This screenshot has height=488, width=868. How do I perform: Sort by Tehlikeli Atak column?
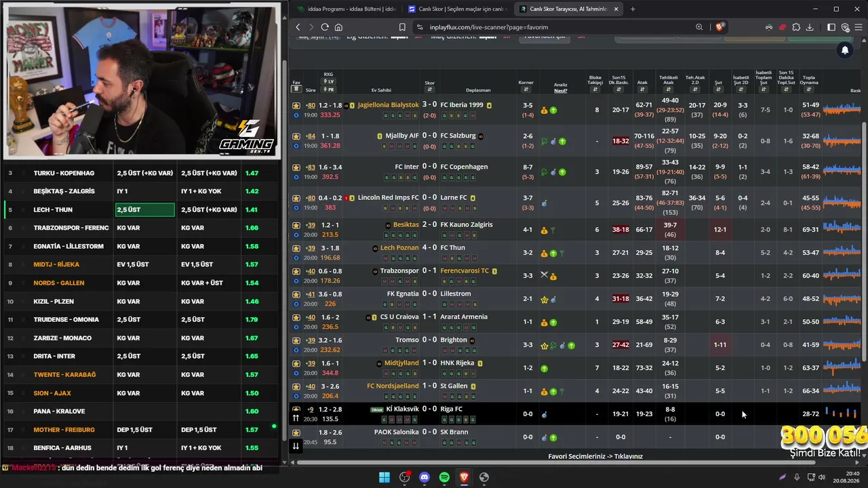(x=668, y=89)
